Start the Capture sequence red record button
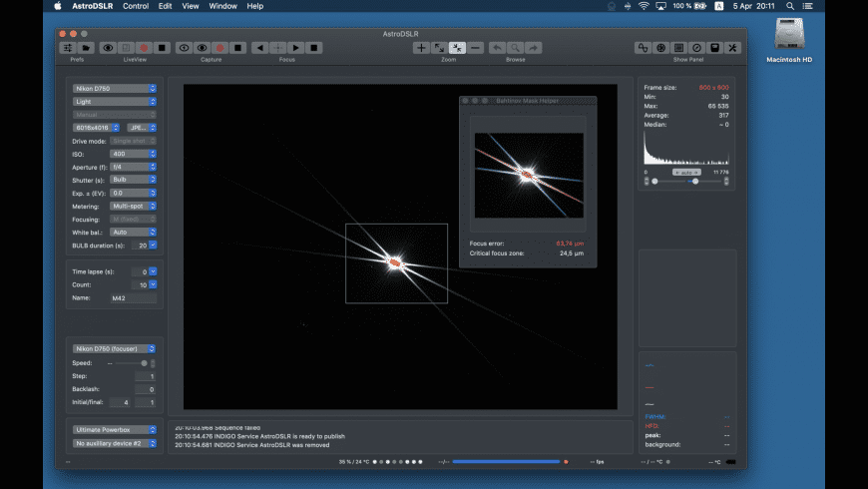 219,48
